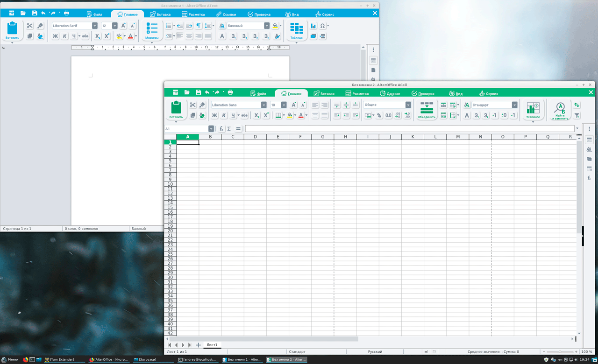
Task: Click the Save icon in AText title toolbar
Action: coord(35,13)
